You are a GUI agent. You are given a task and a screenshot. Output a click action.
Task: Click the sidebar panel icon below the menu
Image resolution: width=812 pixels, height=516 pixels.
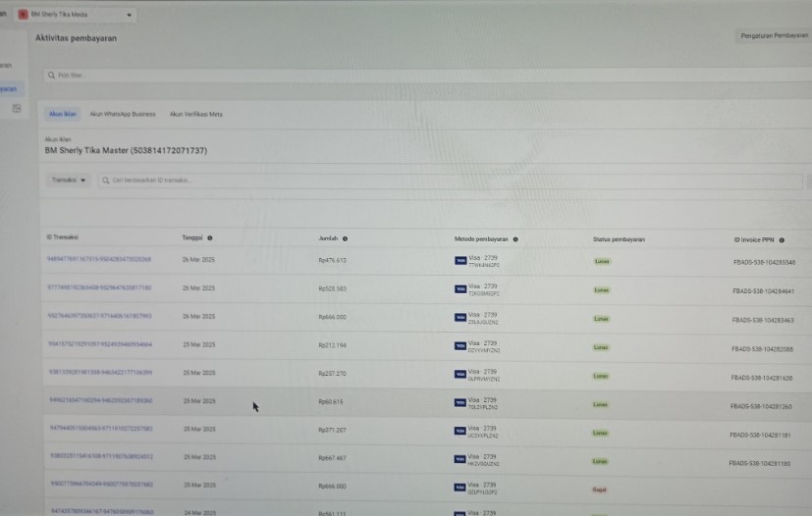(x=17, y=109)
